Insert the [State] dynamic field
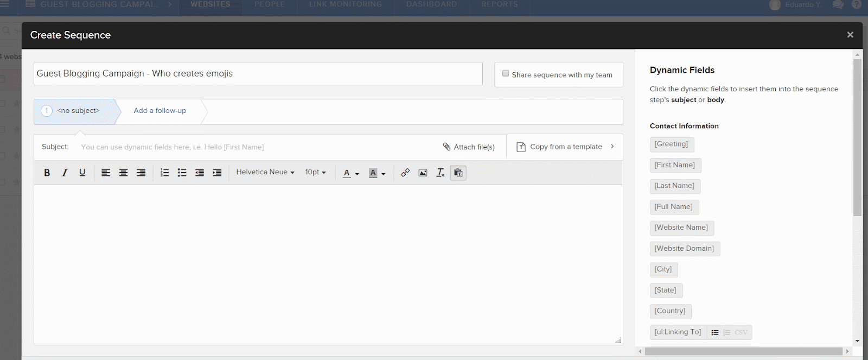The width and height of the screenshot is (868, 360). [x=666, y=290]
